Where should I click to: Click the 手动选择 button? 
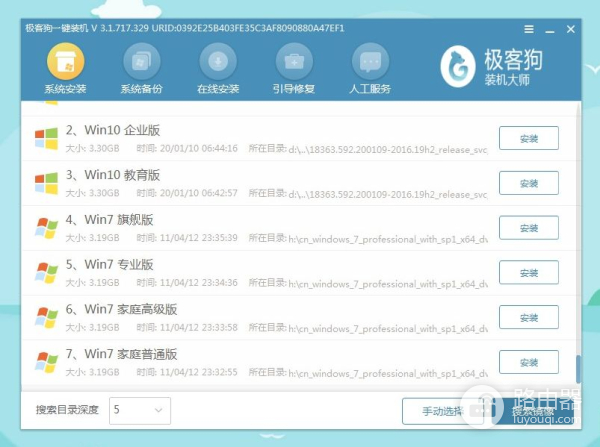[x=443, y=411]
